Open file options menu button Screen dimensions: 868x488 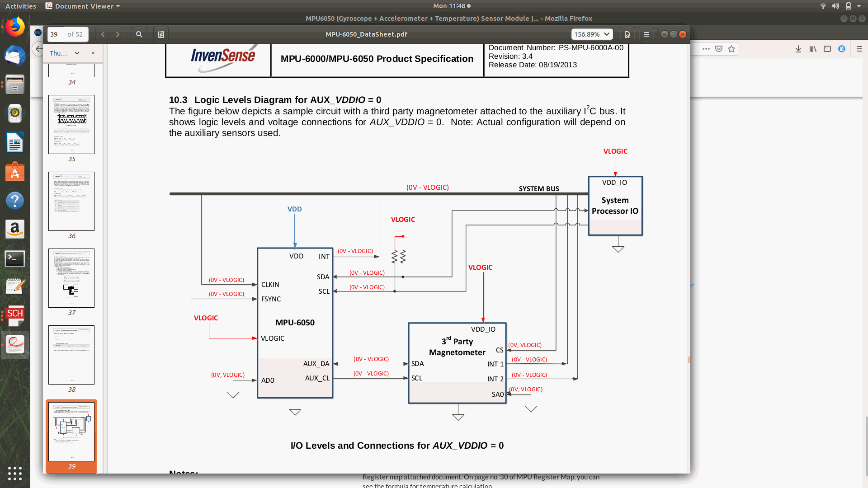point(627,34)
